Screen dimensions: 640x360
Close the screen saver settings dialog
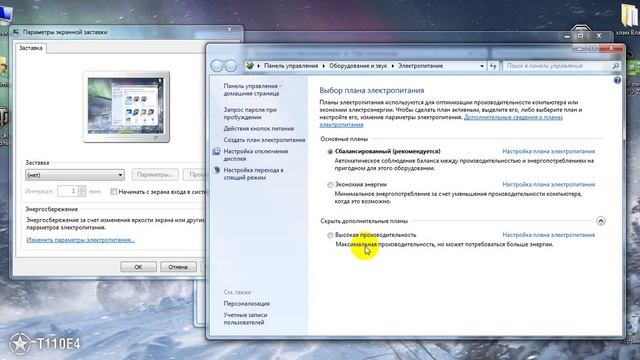point(229,30)
